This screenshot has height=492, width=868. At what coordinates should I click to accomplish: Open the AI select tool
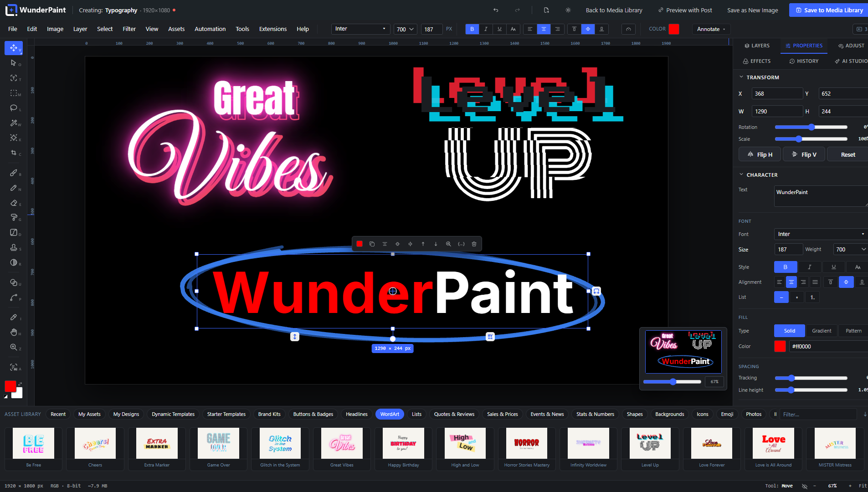(14, 367)
